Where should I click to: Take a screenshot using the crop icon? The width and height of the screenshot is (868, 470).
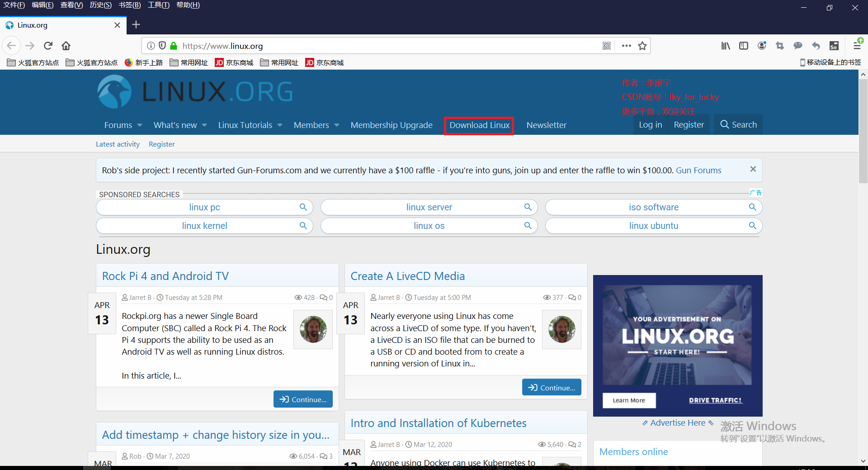(780, 46)
